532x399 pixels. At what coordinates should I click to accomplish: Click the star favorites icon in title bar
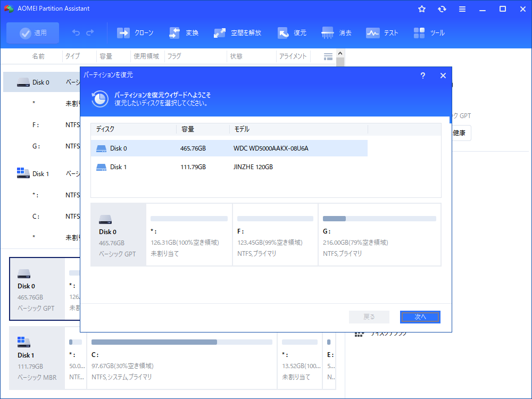click(x=422, y=9)
